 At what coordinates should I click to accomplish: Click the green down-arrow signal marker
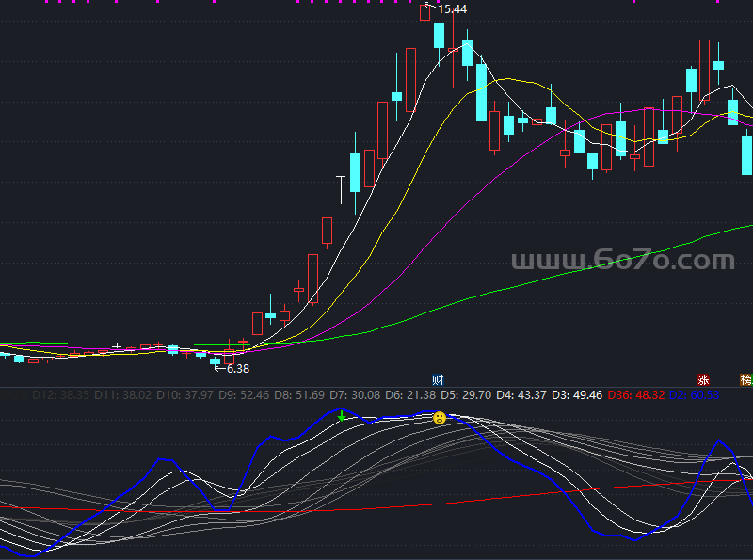(x=341, y=415)
